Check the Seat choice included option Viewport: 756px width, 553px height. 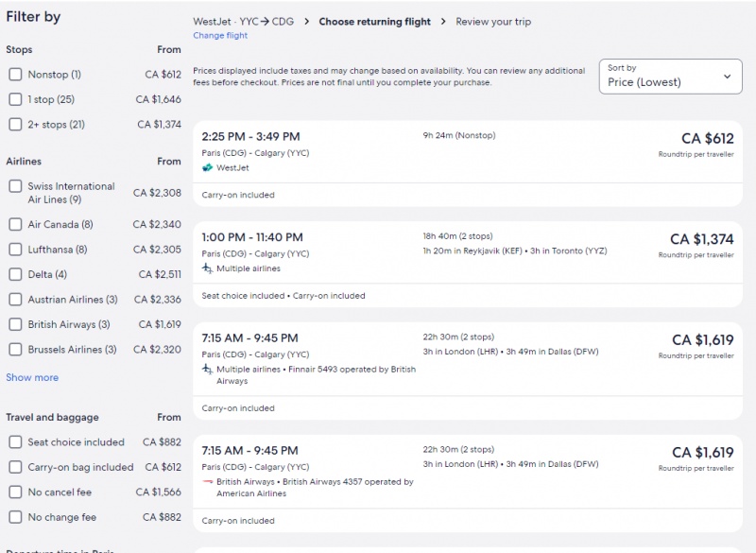click(x=15, y=442)
